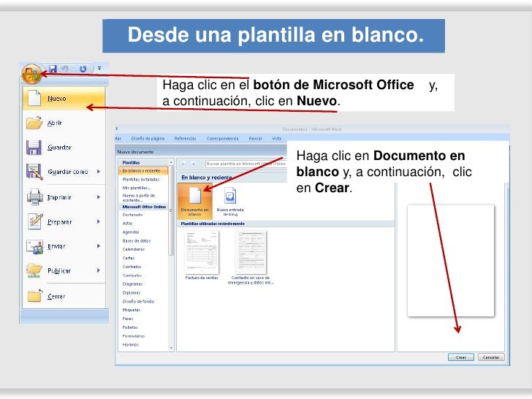Expand the Publicar submenu arrow
The width and height of the screenshot is (532, 399).
pyautogui.click(x=99, y=270)
